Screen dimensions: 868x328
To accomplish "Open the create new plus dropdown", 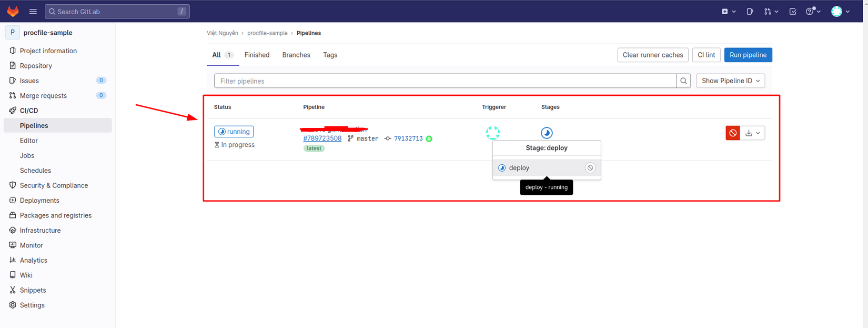I will coord(729,11).
